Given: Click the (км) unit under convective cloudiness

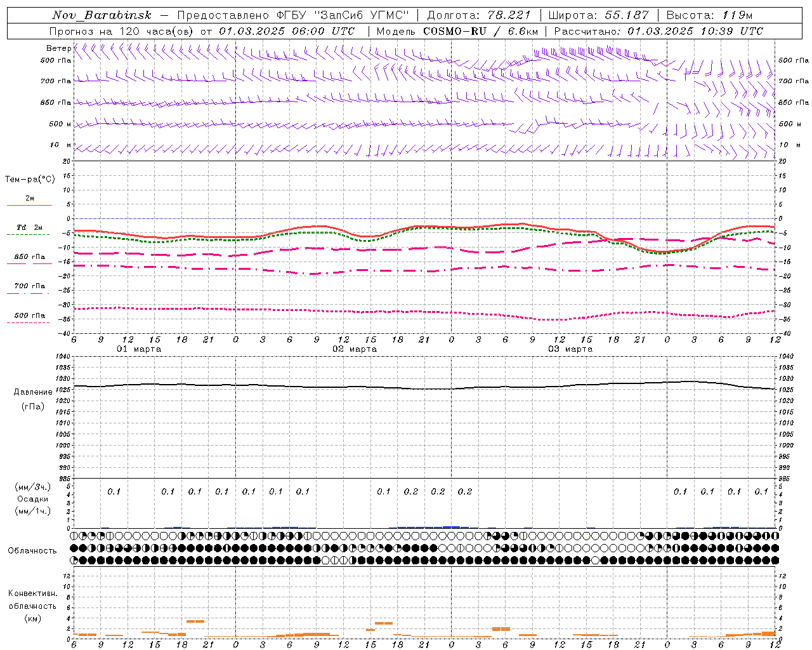Looking at the screenshot, I should click(x=32, y=618).
